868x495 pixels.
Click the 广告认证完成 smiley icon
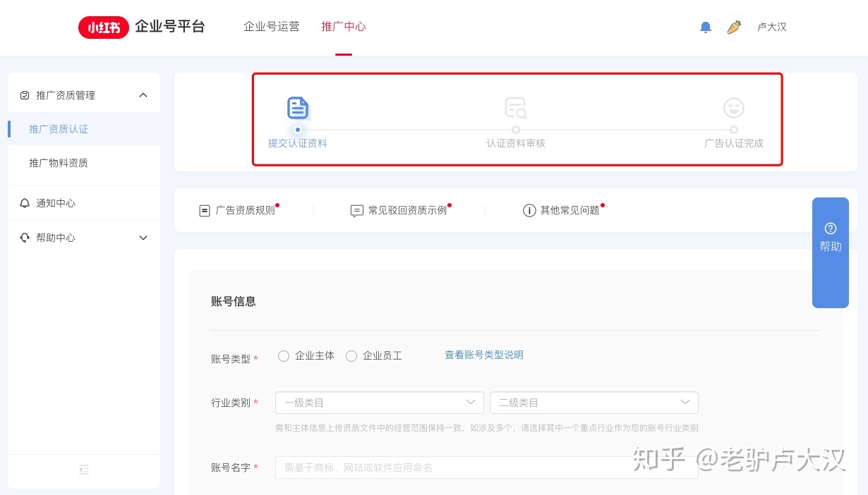point(734,107)
